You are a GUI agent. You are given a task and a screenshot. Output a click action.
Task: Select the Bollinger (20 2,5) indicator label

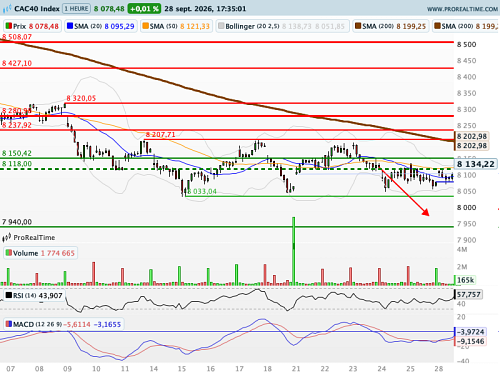[282, 26]
